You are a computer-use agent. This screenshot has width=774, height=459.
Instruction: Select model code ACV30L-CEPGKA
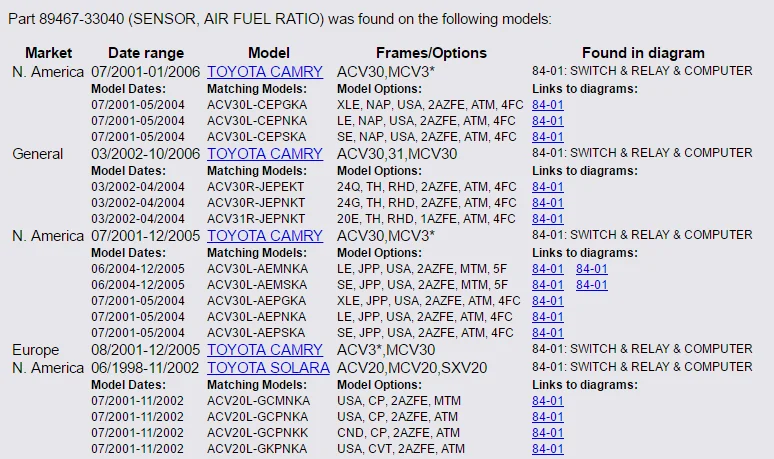click(x=257, y=105)
